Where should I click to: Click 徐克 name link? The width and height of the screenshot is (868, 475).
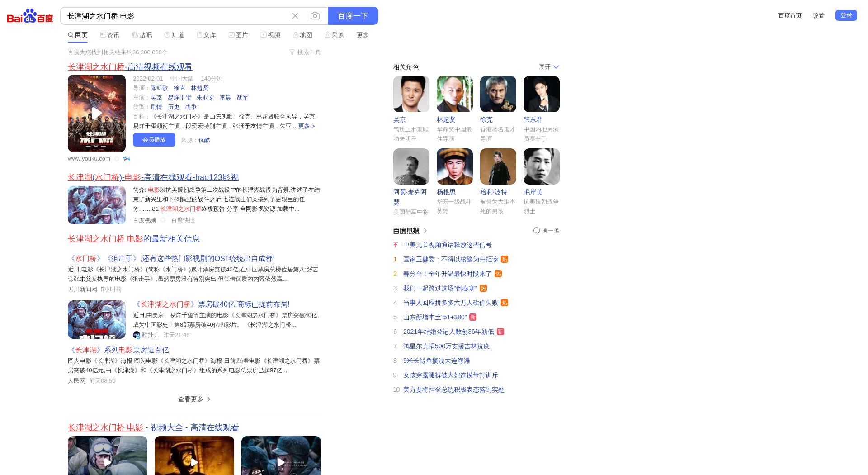[x=486, y=120]
